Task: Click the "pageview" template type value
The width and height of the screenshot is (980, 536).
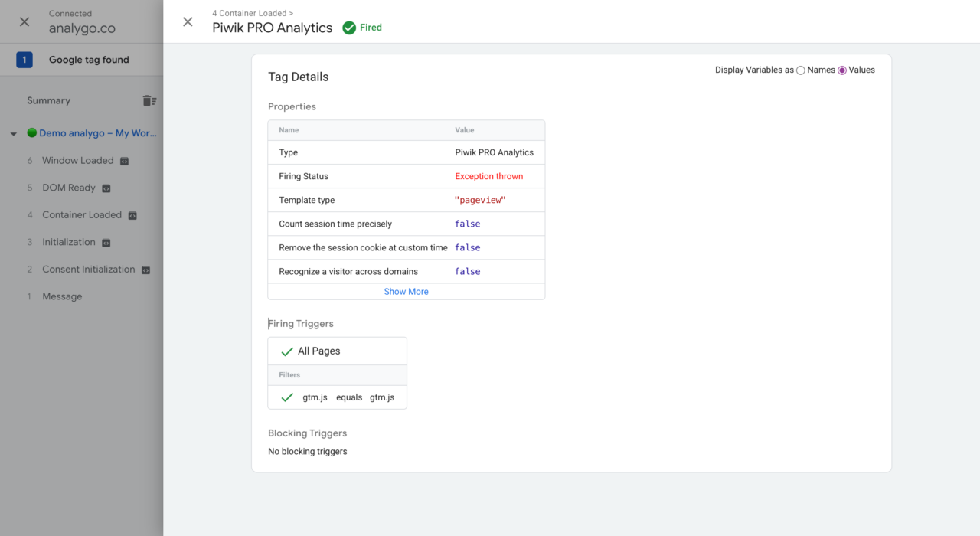Action: (481, 200)
